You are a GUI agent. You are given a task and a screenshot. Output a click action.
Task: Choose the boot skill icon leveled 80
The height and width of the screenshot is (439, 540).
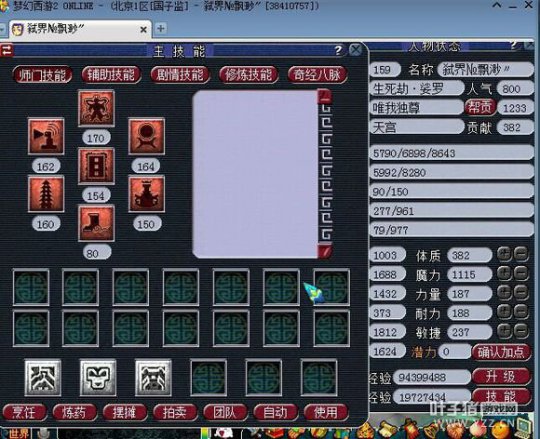(x=96, y=223)
